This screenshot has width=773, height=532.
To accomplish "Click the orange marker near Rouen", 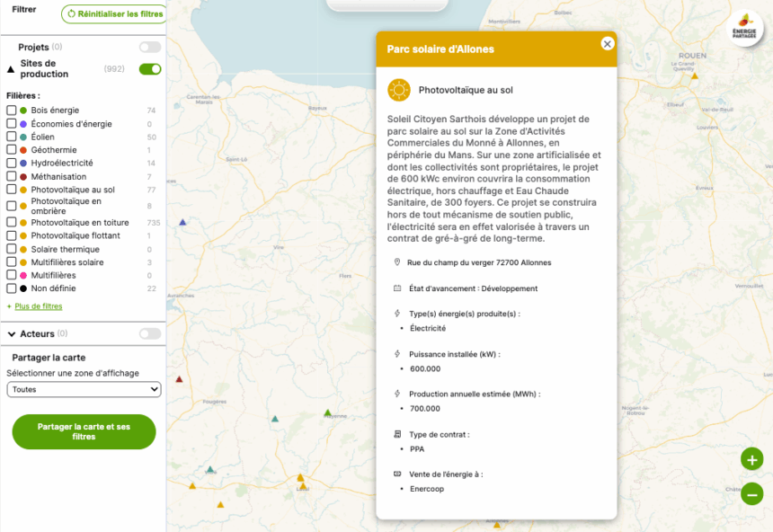I will (x=694, y=76).
